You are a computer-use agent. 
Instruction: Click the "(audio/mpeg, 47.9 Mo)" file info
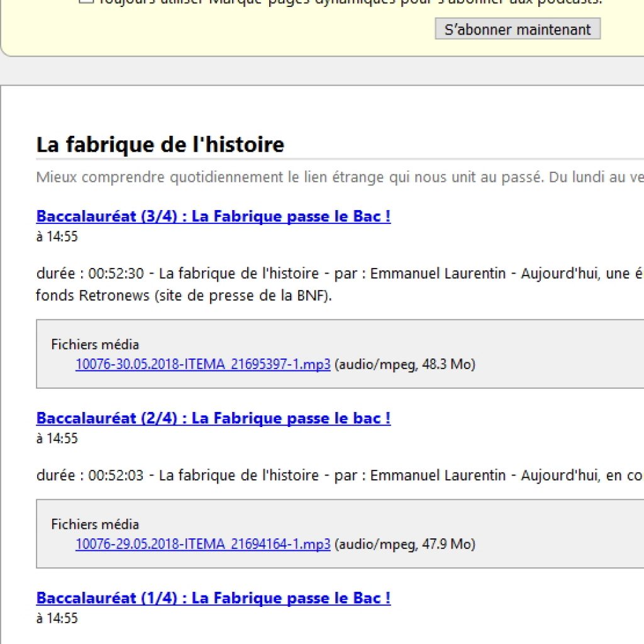point(405,544)
